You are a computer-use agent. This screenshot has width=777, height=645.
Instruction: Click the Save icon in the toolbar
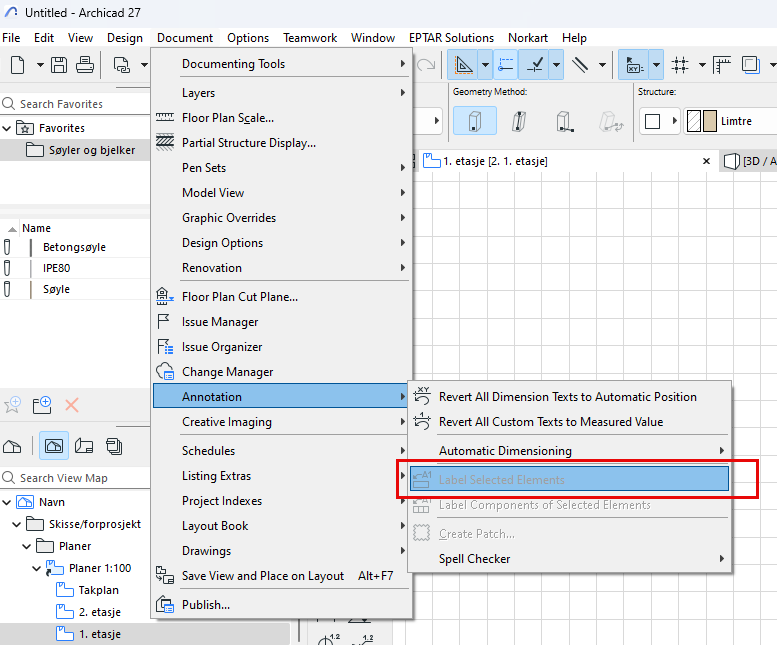pyautogui.click(x=59, y=65)
